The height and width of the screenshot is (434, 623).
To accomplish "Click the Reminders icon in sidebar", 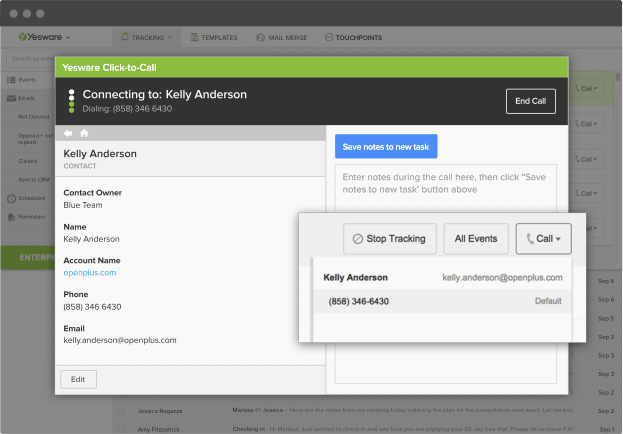I will 12,217.
